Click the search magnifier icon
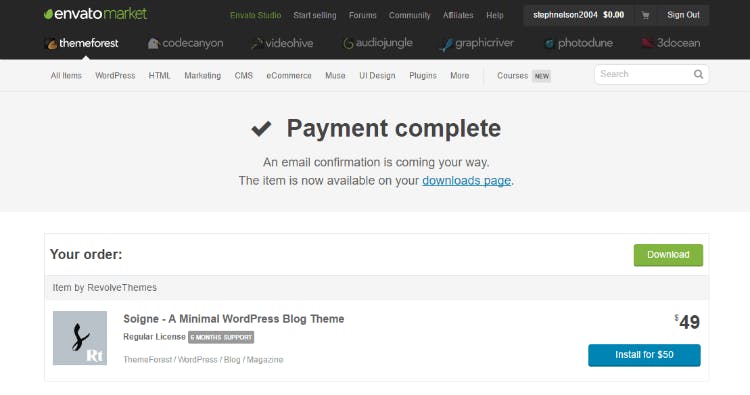The image size is (750, 395). tap(698, 74)
